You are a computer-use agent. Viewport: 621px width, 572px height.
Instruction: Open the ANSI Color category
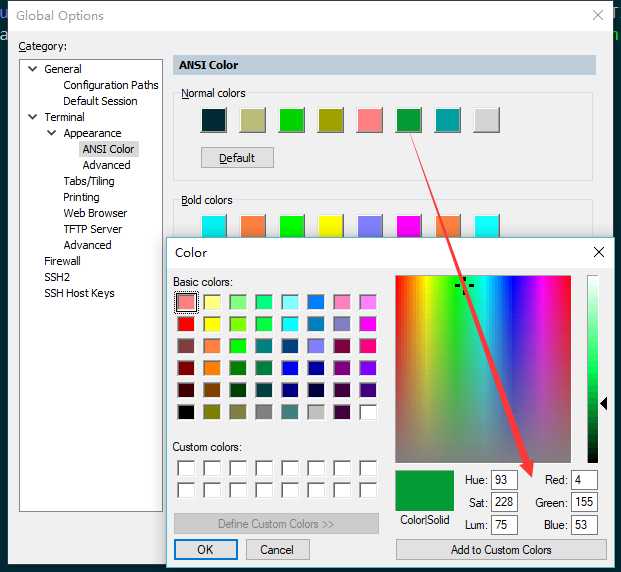point(108,149)
